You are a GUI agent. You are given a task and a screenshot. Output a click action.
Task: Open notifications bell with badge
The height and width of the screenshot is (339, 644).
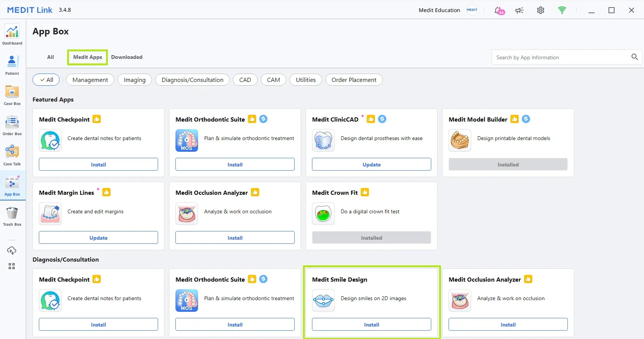[x=499, y=11]
